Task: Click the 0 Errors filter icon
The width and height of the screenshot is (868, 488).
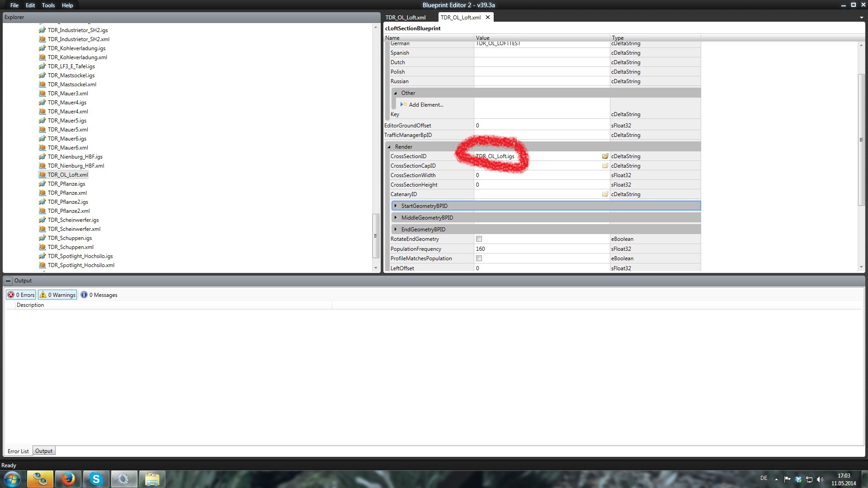Action: (x=11, y=295)
